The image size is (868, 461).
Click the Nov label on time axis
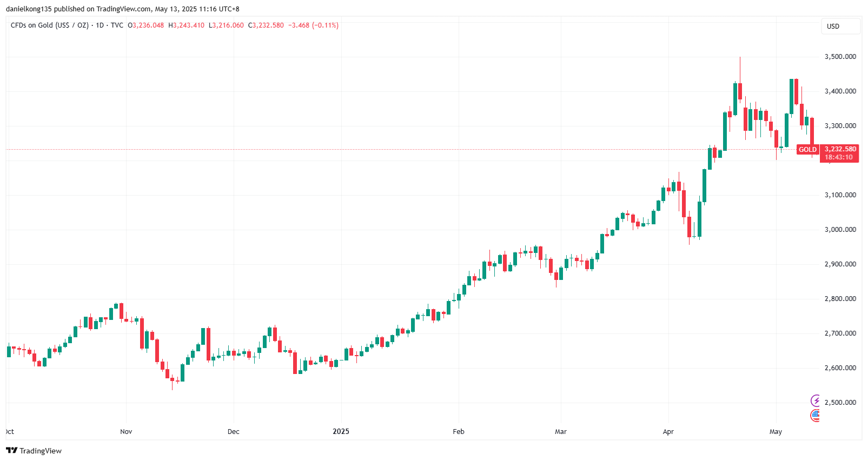point(126,431)
